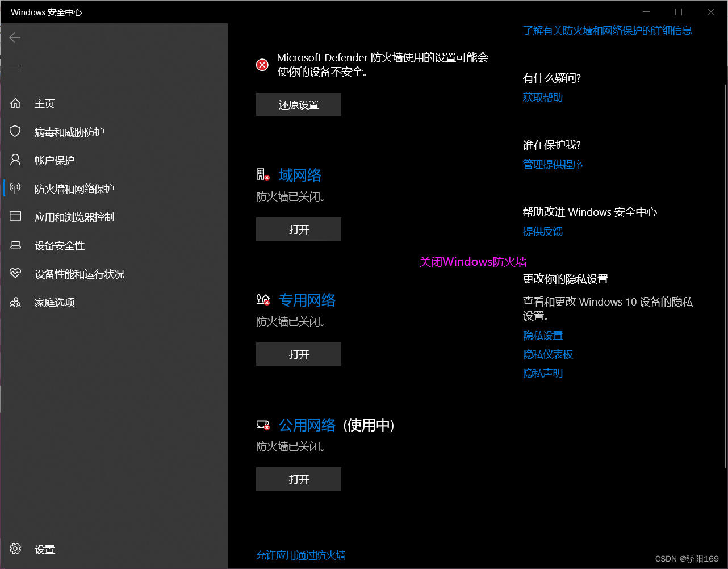Click the 获取帮助 link
Viewport: 728px width, 569px height.
click(x=543, y=97)
